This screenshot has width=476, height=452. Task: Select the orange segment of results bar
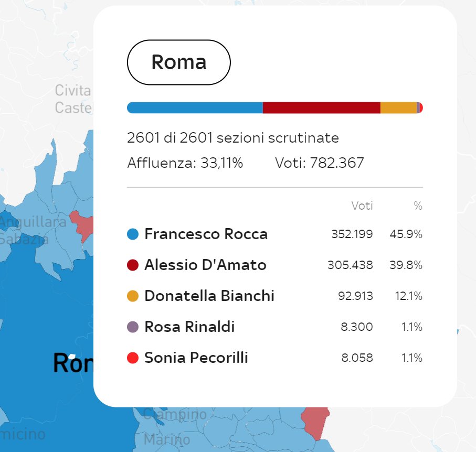398,108
